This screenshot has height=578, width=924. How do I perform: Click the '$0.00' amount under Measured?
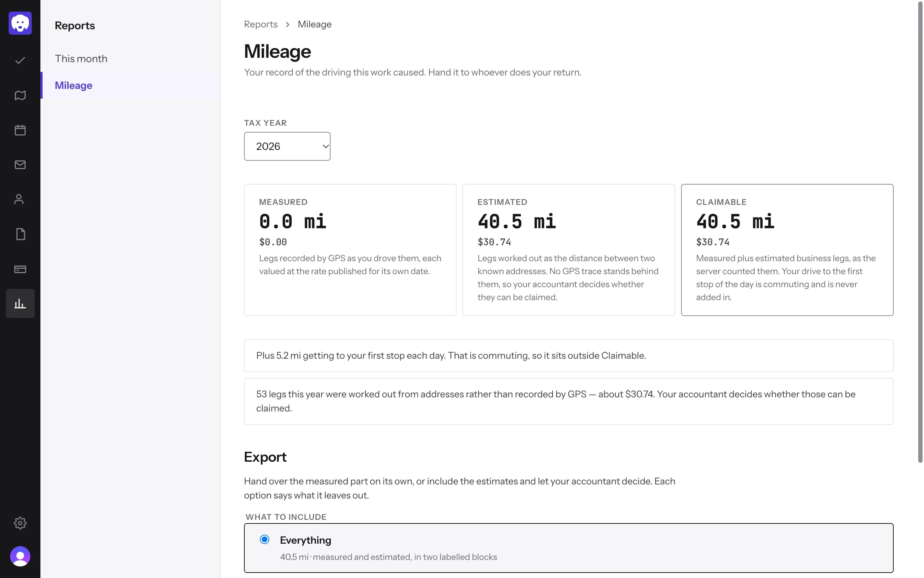[x=273, y=242]
